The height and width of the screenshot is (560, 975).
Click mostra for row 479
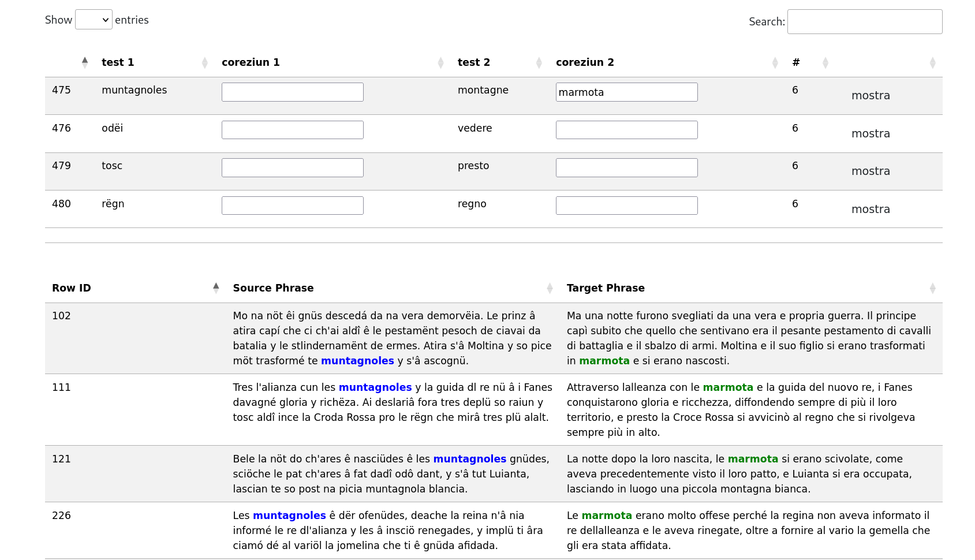(871, 171)
